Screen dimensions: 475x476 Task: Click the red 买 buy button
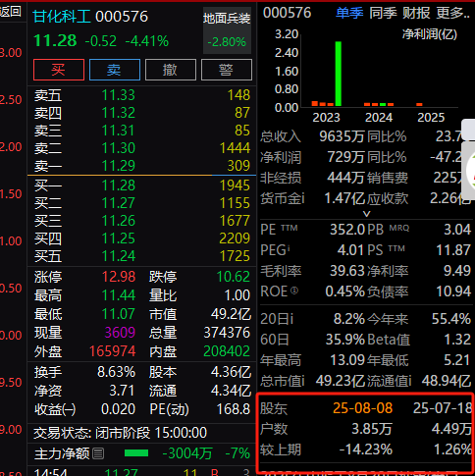tap(59, 70)
